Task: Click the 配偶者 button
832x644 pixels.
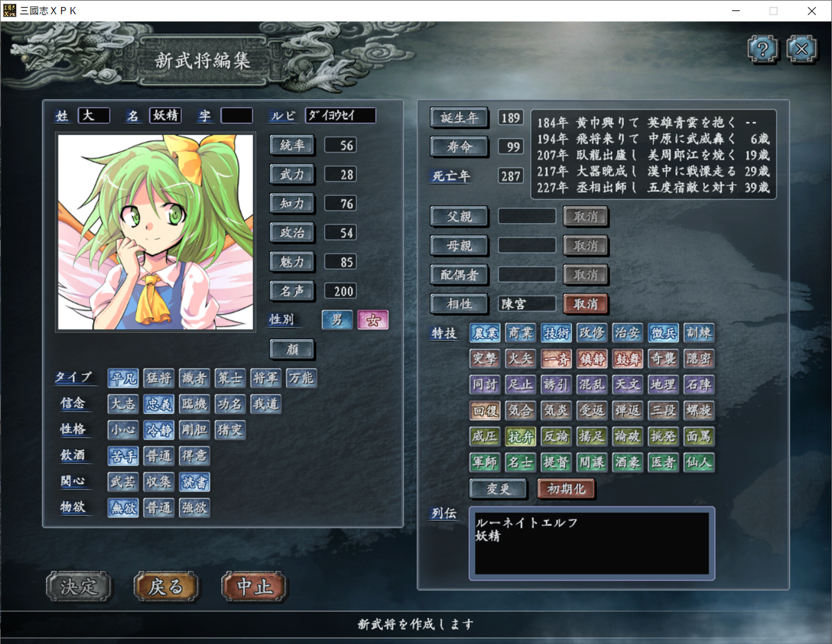Action: (459, 275)
